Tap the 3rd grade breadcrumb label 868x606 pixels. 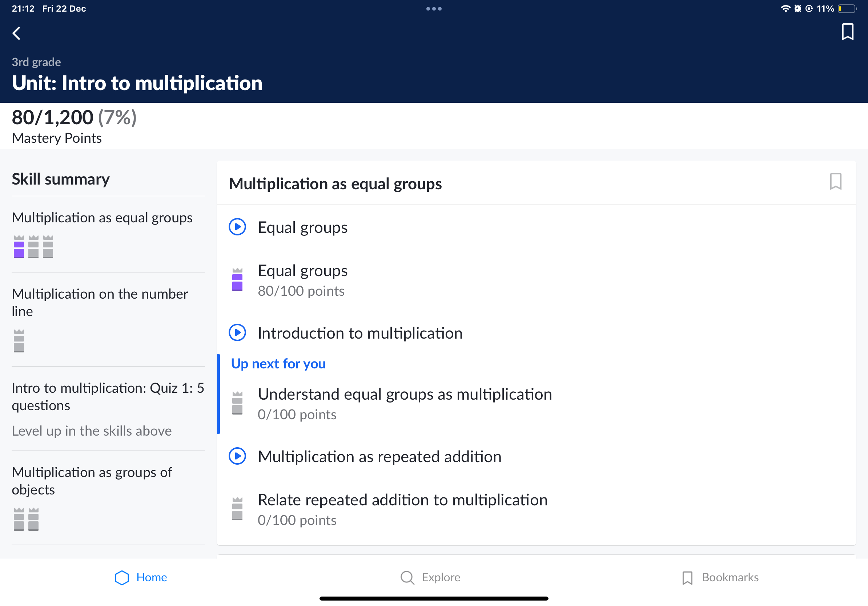[x=36, y=62]
